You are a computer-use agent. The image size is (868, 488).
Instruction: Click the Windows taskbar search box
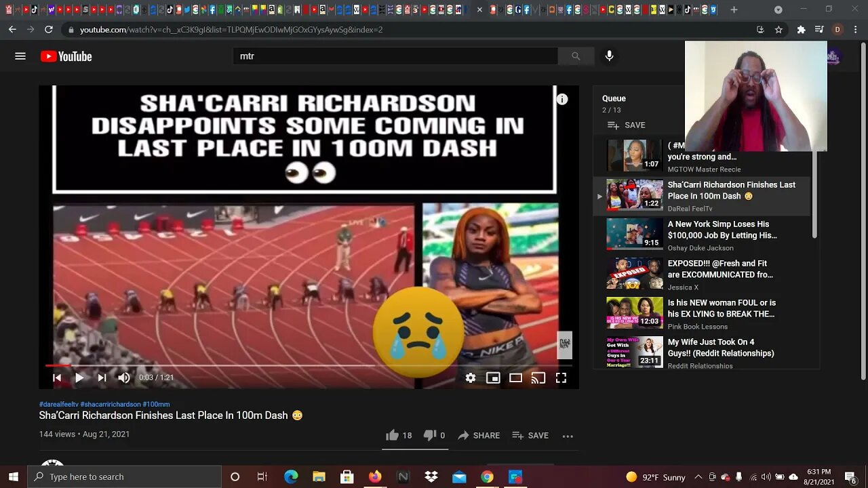pos(125,476)
